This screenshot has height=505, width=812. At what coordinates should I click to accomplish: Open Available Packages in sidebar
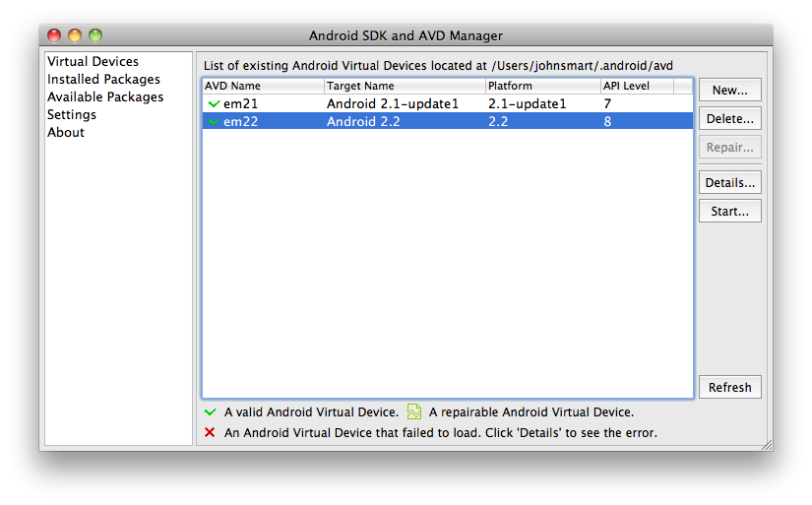105,97
